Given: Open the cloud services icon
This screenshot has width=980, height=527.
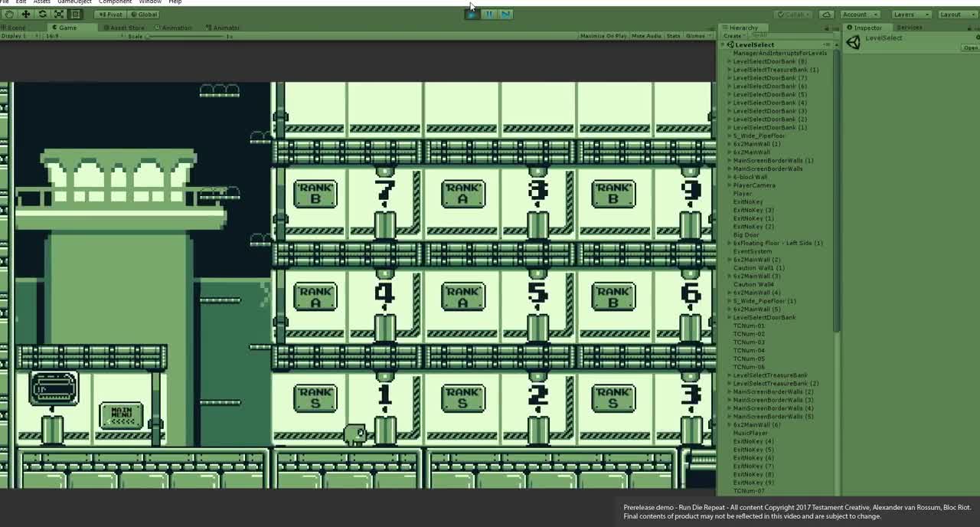Looking at the screenshot, I should click(x=826, y=15).
